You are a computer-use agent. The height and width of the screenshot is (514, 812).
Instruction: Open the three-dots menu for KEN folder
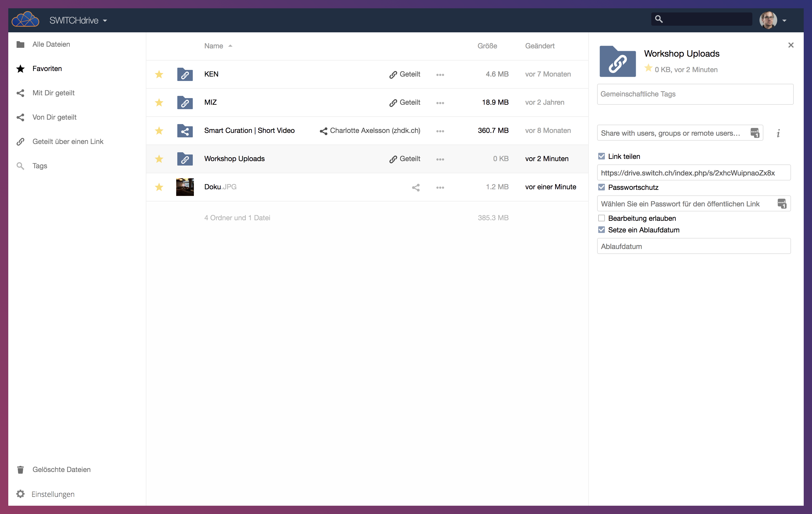[440, 75]
